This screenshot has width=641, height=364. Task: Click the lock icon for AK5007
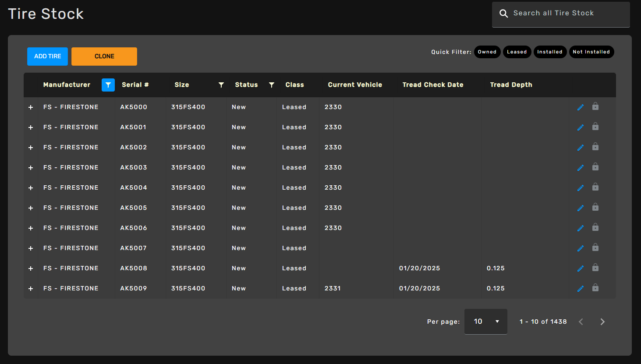(x=595, y=247)
